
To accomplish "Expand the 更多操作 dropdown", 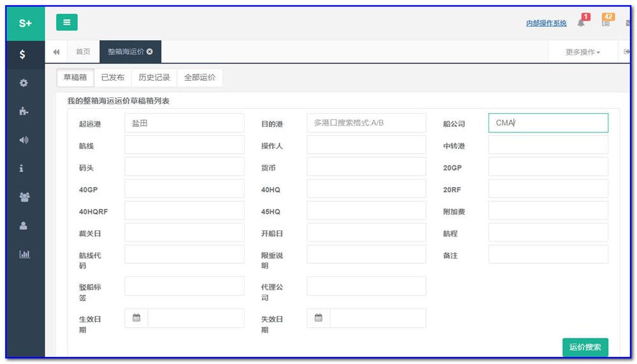I will coord(583,52).
